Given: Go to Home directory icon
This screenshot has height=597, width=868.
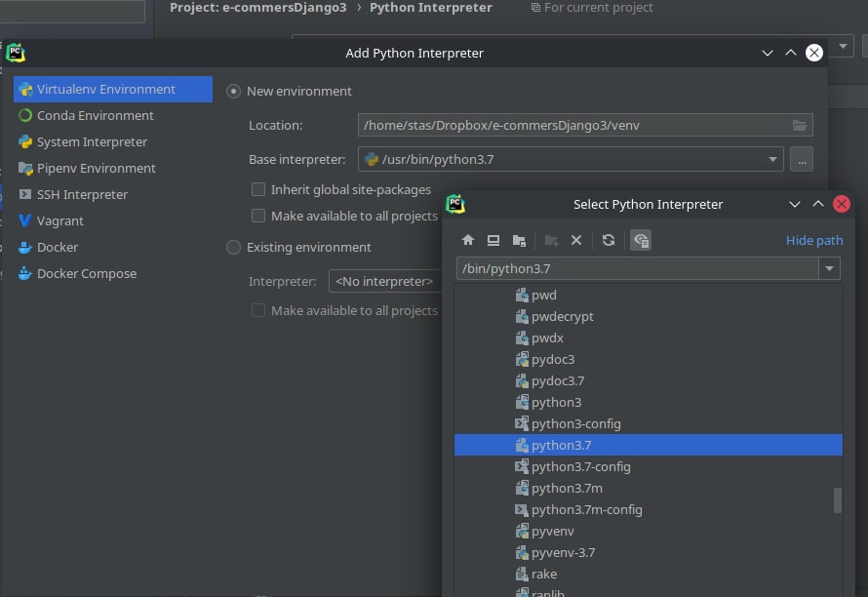Looking at the screenshot, I should point(468,240).
